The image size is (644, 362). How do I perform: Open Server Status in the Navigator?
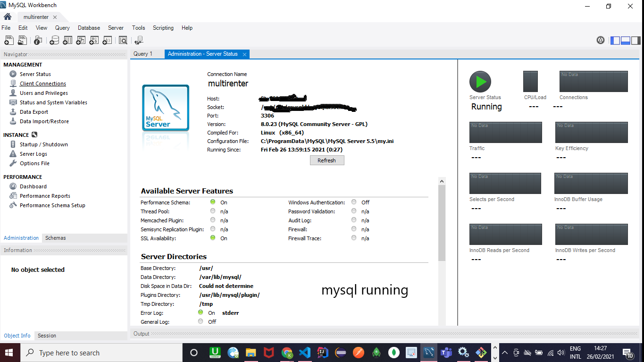35,74
